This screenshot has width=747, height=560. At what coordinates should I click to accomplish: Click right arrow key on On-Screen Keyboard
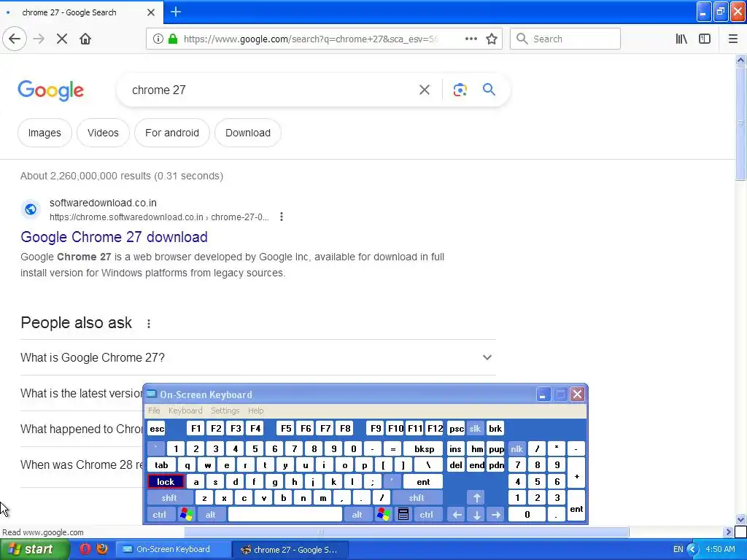[496, 514]
